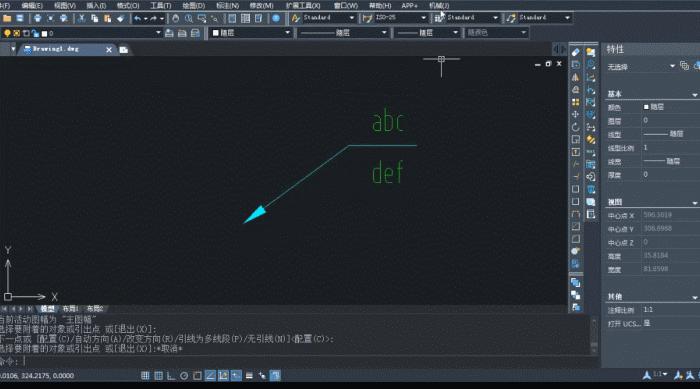Toggle layer 0 lock padlock icon
This screenshot has height=389, width=700.
coord(35,33)
